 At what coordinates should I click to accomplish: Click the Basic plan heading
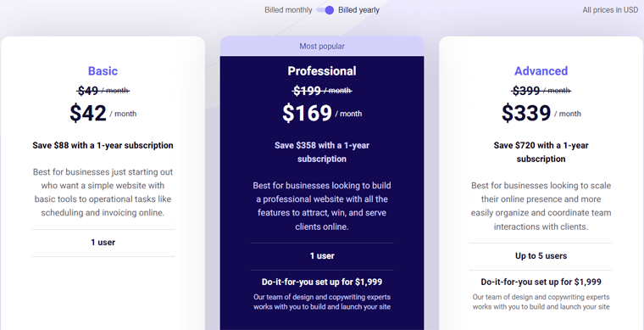(x=103, y=71)
